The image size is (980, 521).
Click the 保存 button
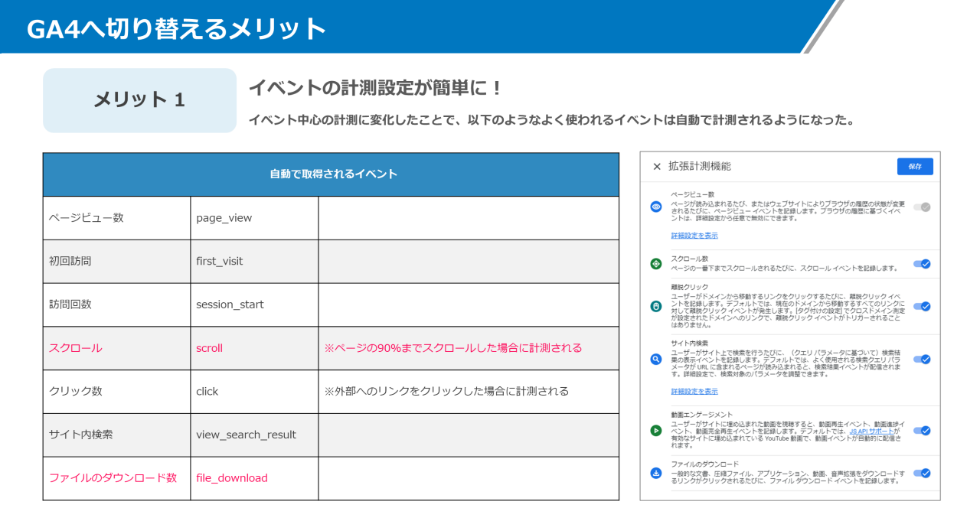[x=916, y=166]
